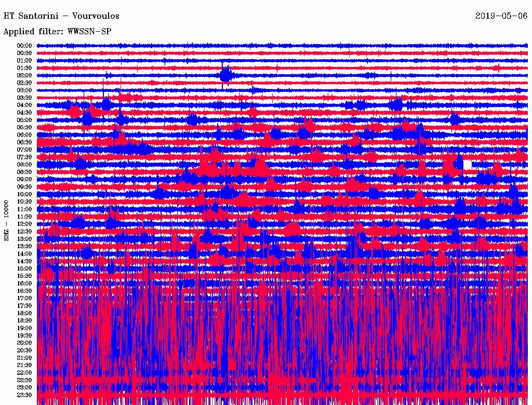The height and width of the screenshot is (405, 532).
Task: Select the 23:30 time row label
Action: pyautogui.click(x=24, y=395)
